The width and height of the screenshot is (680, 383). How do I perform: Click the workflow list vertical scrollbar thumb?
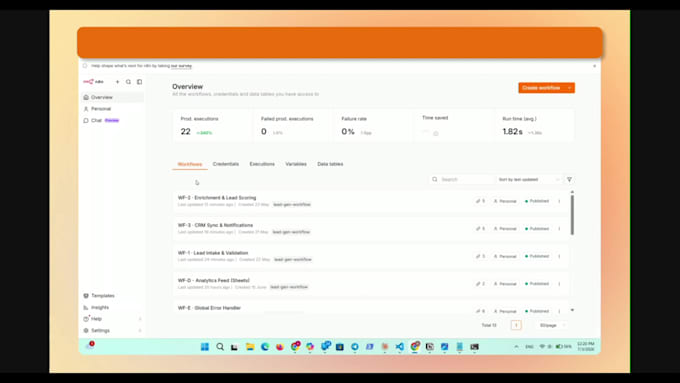pos(572,215)
